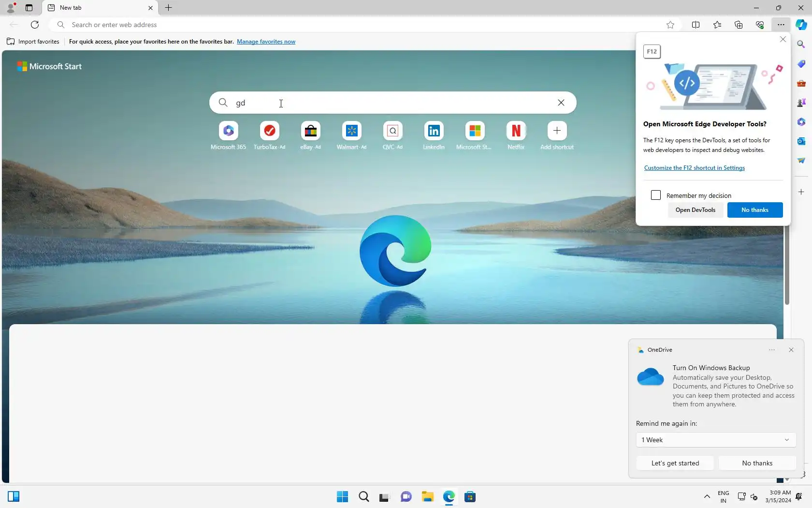Image resolution: width=812 pixels, height=508 pixels.
Task: Open a new tab with plus button
Action: (x=168, y=8)
